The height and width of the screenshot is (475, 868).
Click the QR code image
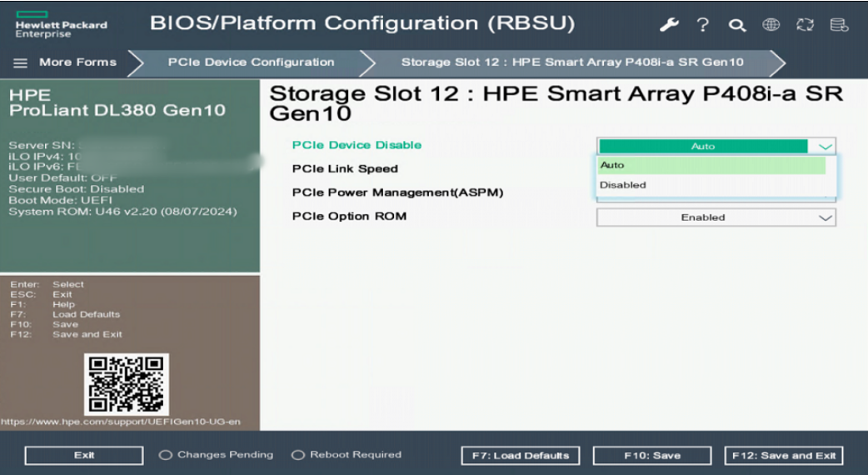tap(127, 384)
